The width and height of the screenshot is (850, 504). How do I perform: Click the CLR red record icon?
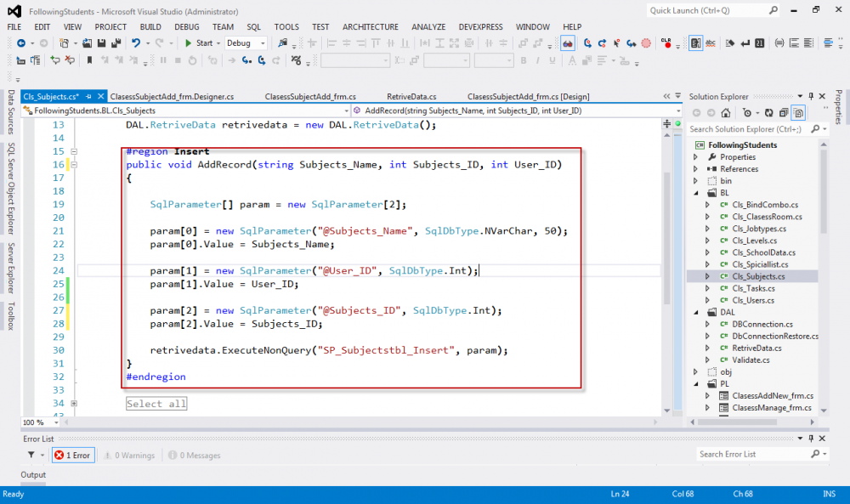[666, 43]
